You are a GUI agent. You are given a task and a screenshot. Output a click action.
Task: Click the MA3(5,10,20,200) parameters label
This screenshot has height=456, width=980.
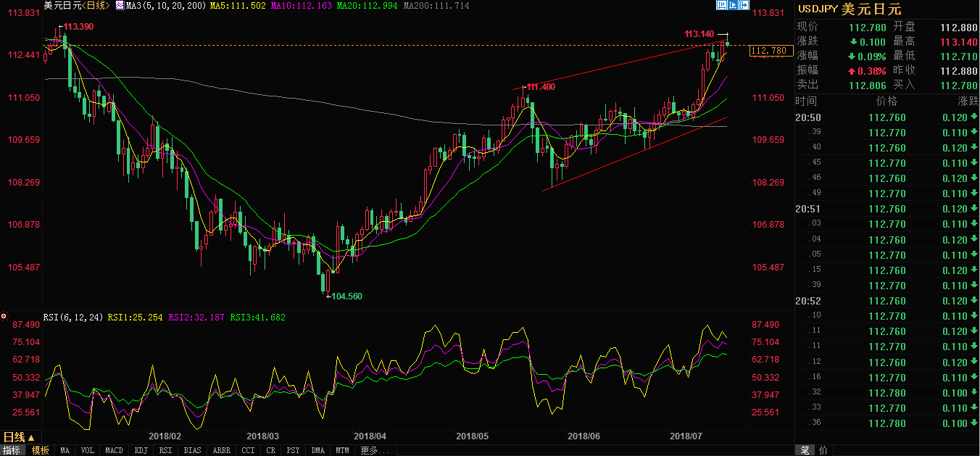tap(167, 6)
